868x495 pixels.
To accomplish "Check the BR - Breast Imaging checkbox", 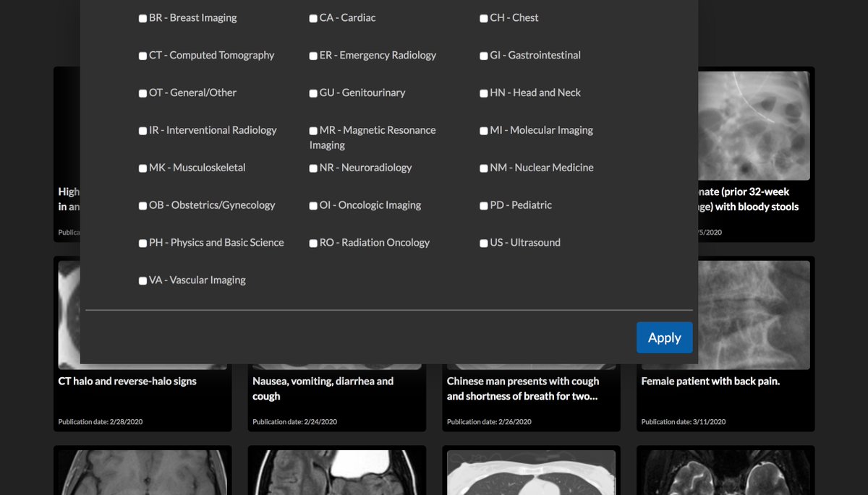I will tap(142, 18).
